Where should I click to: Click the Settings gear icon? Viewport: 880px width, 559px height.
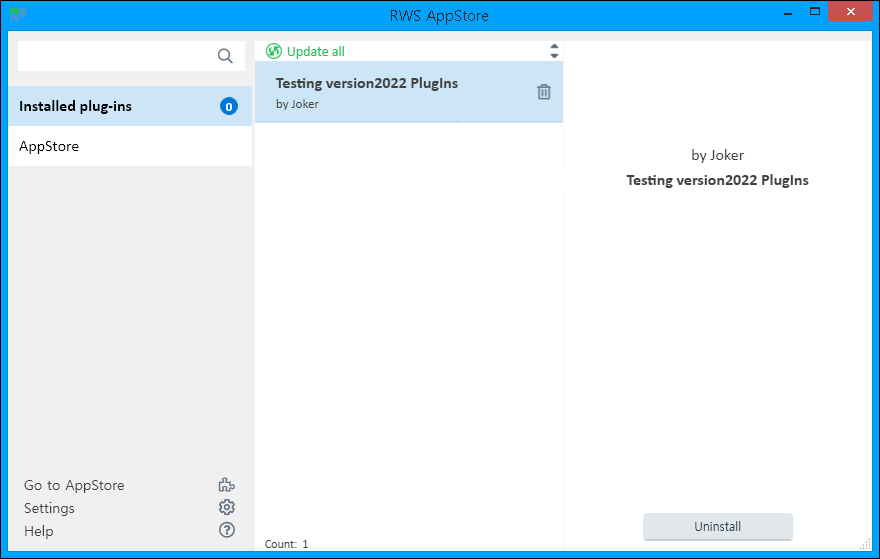(x=227, y=507)
